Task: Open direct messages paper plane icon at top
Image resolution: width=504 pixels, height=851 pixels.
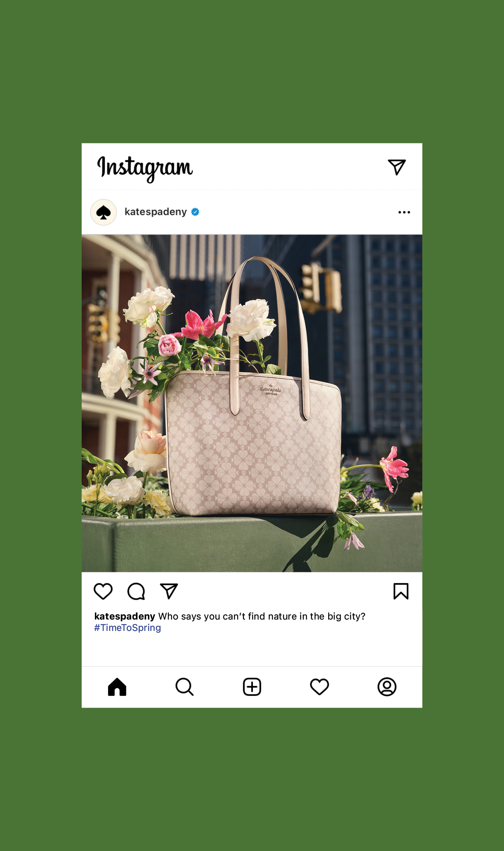Action: point(397,167)
